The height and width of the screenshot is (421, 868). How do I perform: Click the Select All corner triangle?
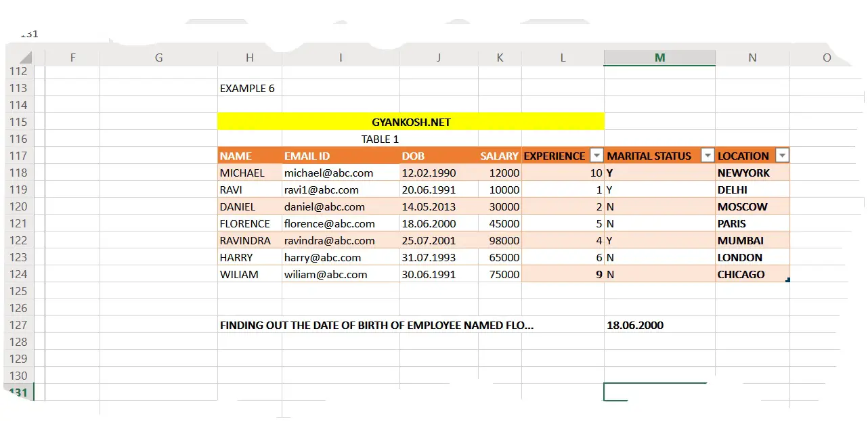(x=26, y=58)
